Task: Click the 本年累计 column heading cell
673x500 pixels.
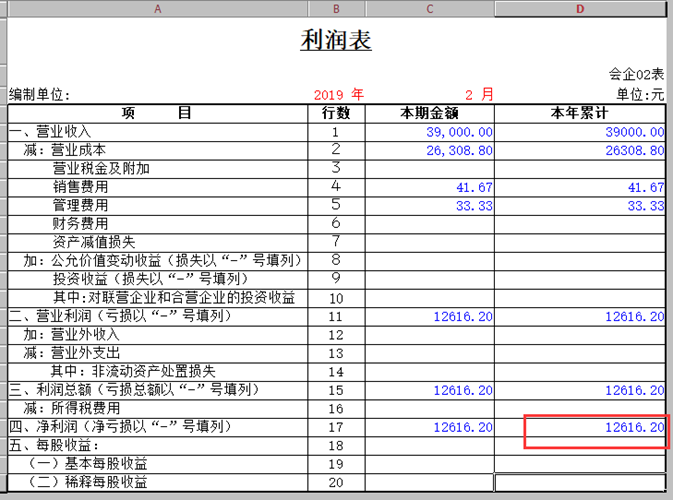Action: pyautogui.click(x=580, y=113)
